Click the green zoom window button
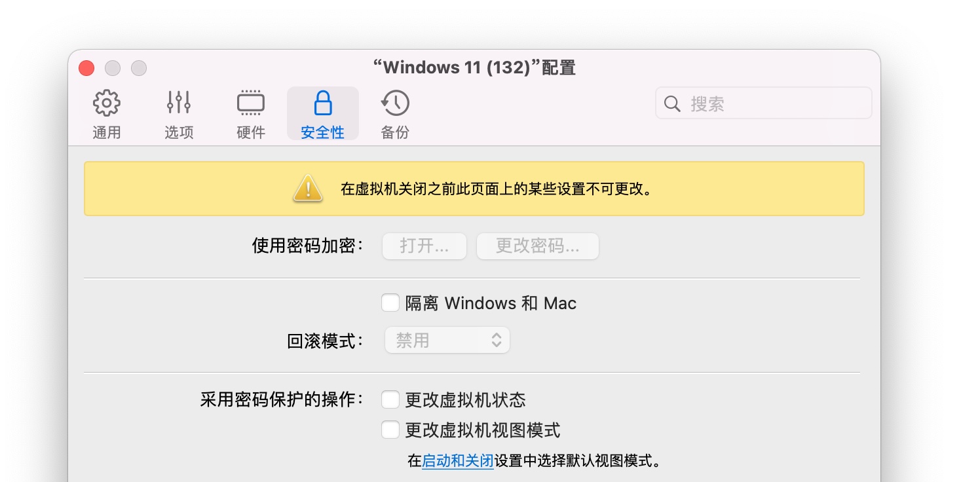Image resolution: width=980 pixels, height=482 pixels. 139,68
